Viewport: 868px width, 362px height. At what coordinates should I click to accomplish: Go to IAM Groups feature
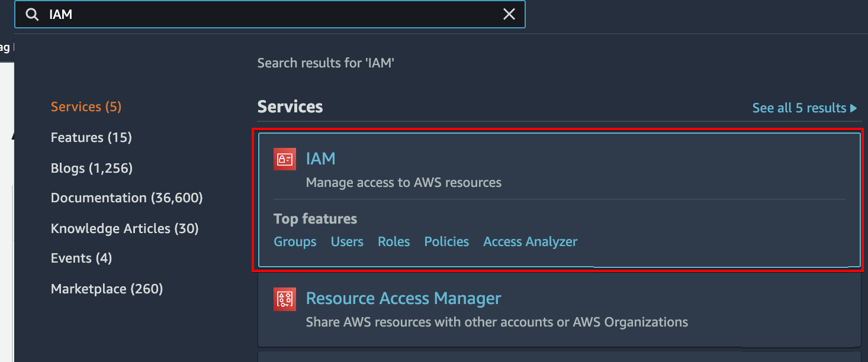coord(295,242)
